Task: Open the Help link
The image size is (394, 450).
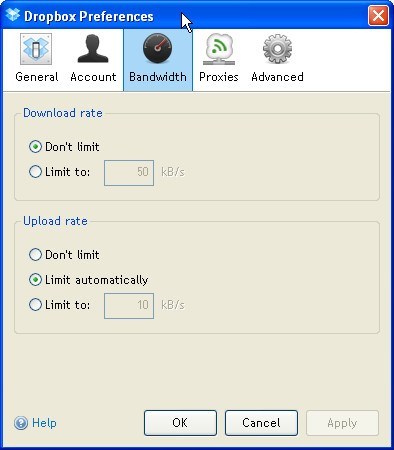Action: [44, 423]
